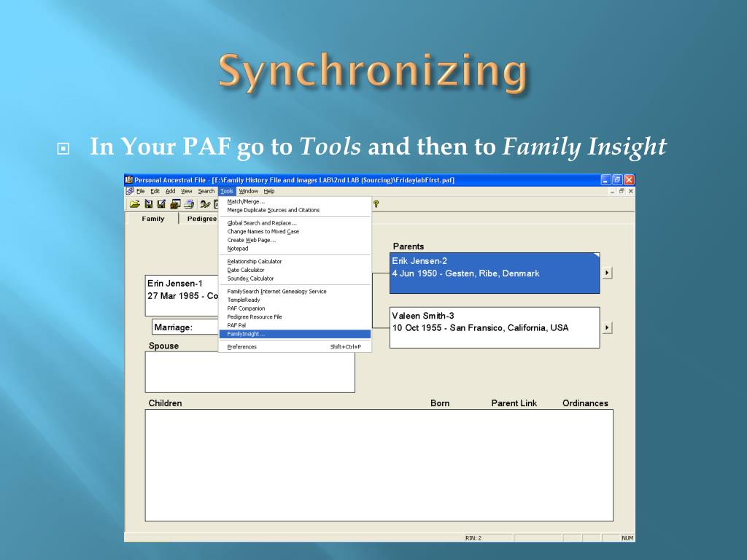Minimize the Personal Ancestral File window
The height and width of the screenshot is (560, 747).
click(605, 180)
